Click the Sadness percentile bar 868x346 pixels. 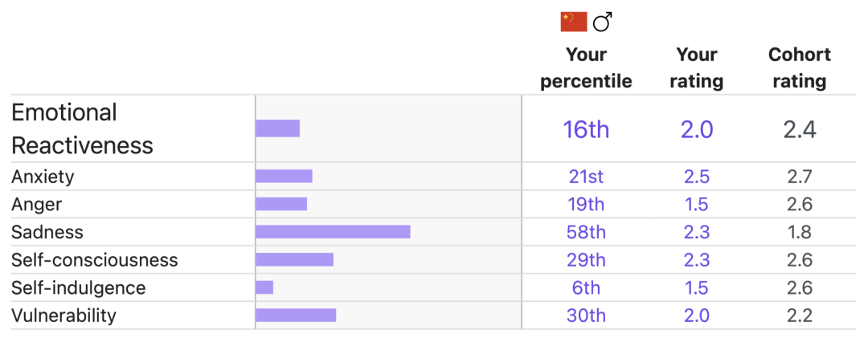click(333, 231)
